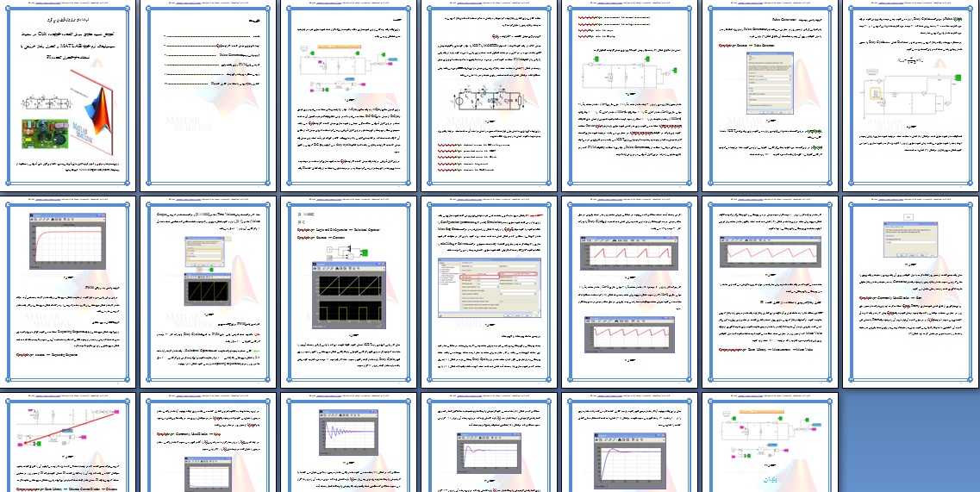Select second-row page with small message dialog
980x492 pixels.
[912, 293]
